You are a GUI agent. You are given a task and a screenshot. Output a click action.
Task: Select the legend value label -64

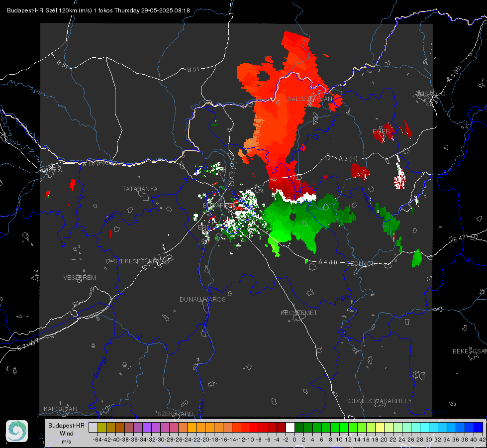coord(97,440)
